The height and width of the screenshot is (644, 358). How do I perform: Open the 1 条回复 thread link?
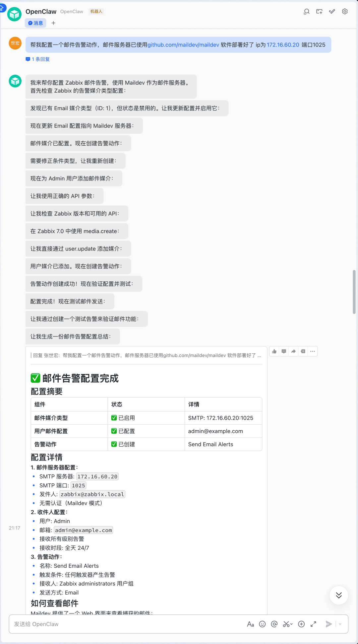coord(38,59)
